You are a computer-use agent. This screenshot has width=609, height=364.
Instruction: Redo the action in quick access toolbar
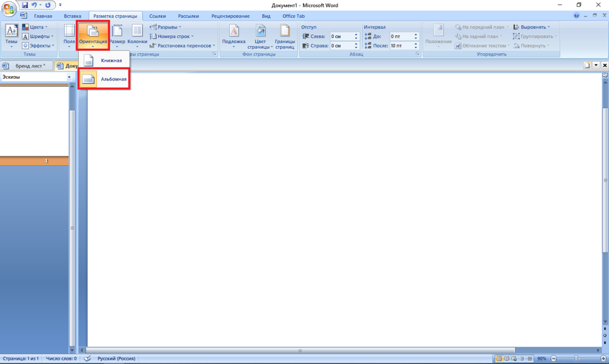coord(48,5)
